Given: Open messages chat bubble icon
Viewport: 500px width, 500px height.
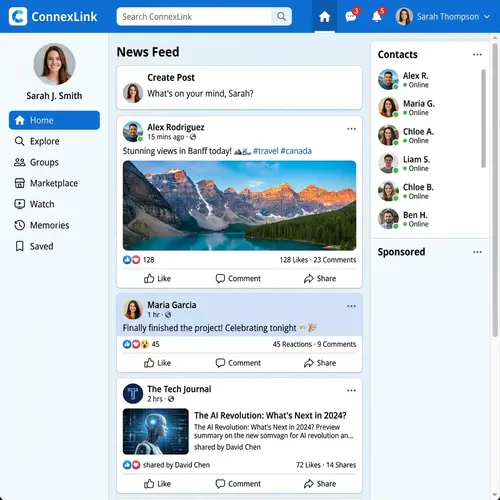Looking at the screenshot, I should (351, 16).
